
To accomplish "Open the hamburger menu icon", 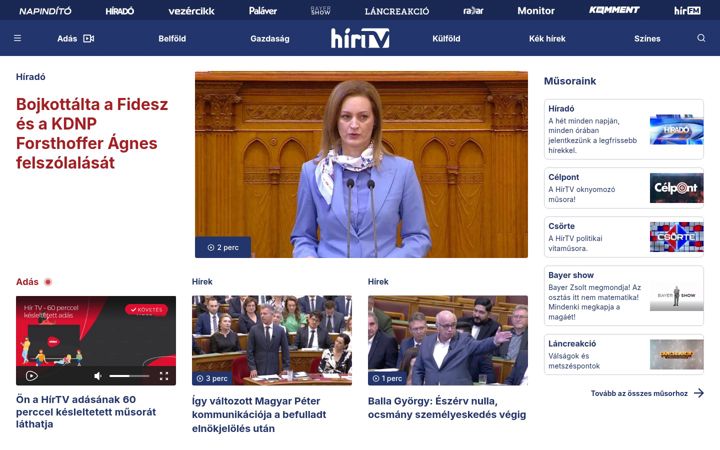I will pyautogui.click(x=17, y=38).
